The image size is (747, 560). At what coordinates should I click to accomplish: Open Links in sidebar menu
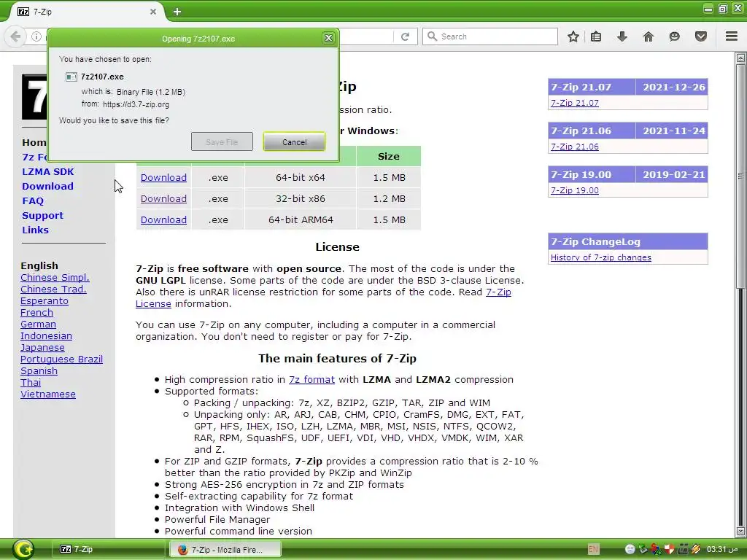(35, 230)
